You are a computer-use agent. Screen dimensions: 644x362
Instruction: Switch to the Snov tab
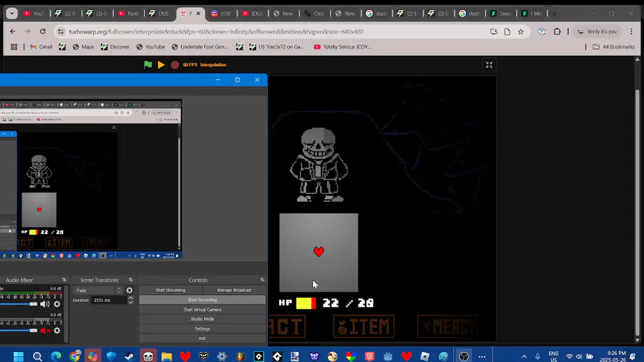(501, 14)
